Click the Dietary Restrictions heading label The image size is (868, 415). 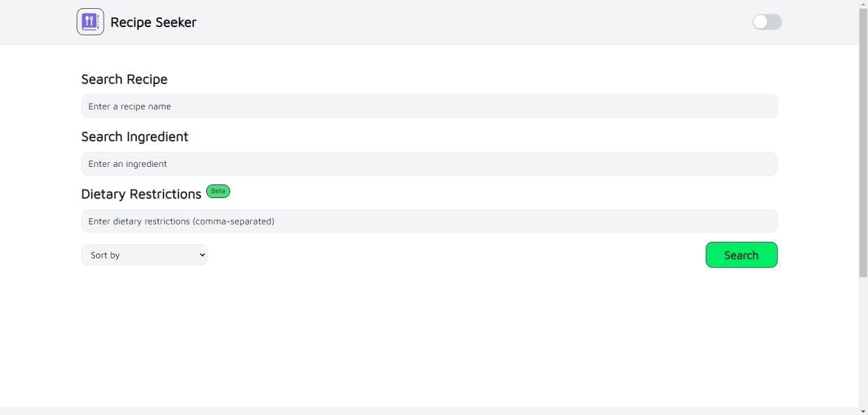click(x=141, y=194)
